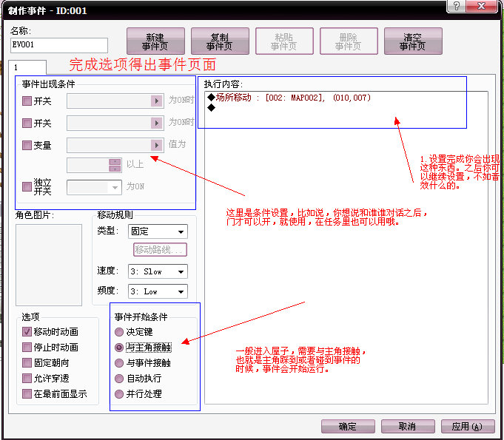Screen dimensions: 504x440
Task: Select the 与事件接触 radio button
Action: (119, 363)
